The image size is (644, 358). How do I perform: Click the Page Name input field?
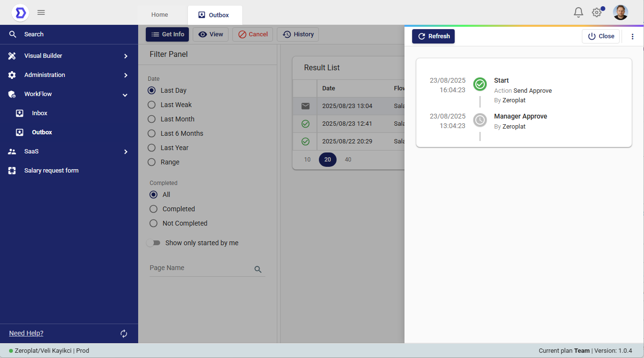tap(201, 268)
